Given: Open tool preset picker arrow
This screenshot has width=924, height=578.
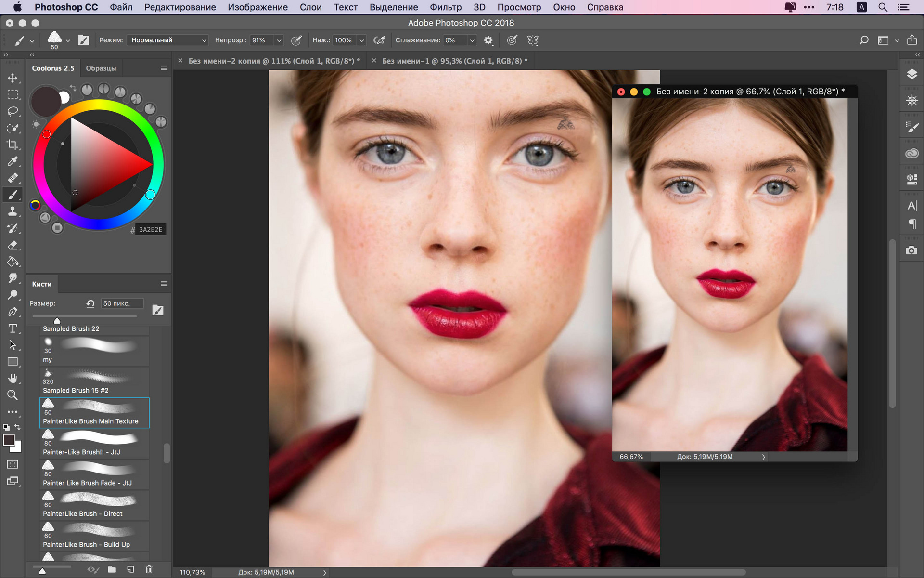Looking at the screenshot, I should [x=32, y=41].
